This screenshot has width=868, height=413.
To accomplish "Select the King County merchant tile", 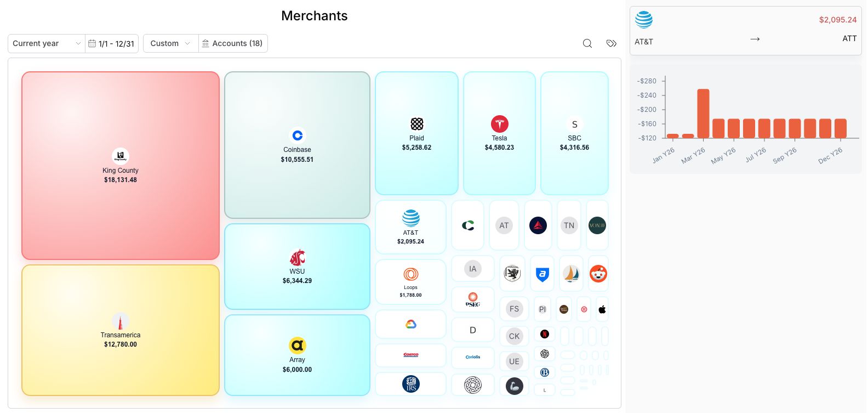I will [121, 166].
